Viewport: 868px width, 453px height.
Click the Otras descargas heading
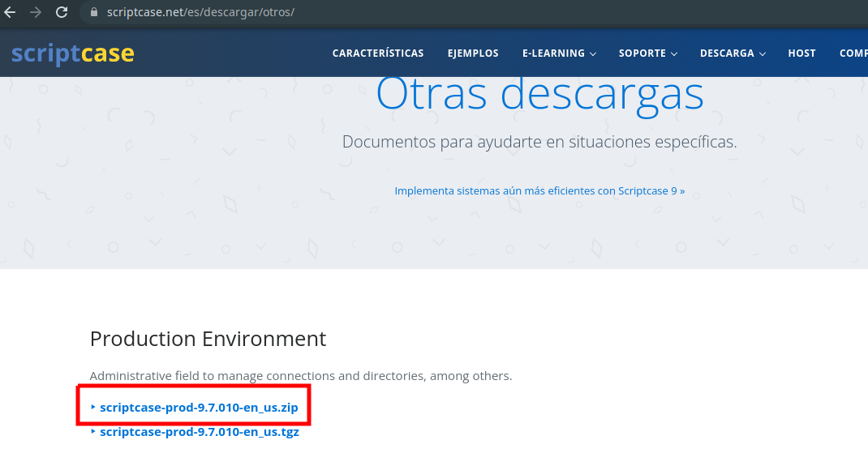(539, 94)
